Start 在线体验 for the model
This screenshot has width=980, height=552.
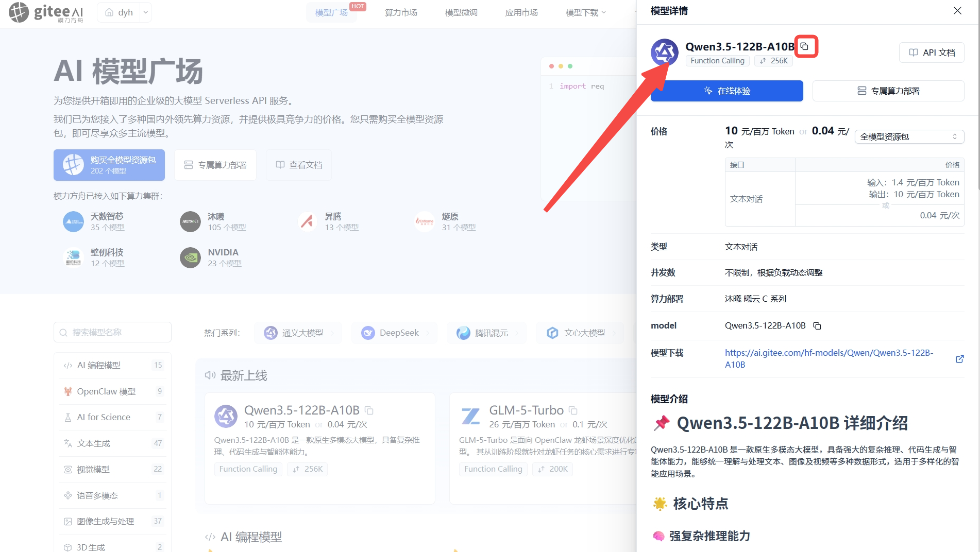pos(726,91)
